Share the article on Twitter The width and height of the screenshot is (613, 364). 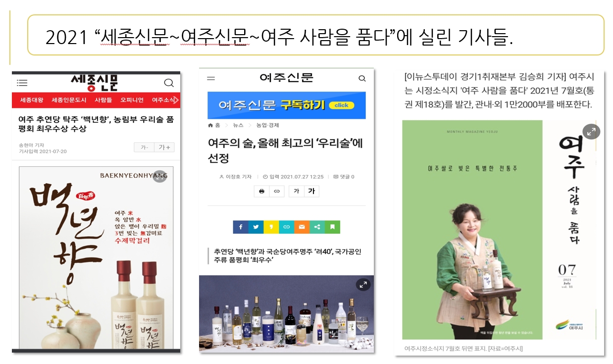(256, 227)
